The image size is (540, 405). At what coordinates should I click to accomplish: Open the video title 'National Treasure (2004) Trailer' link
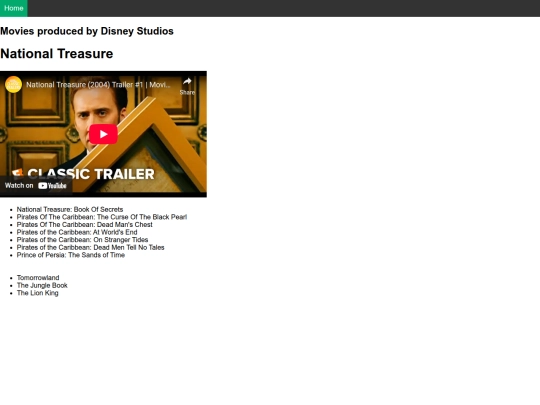(x=98, y=85)
